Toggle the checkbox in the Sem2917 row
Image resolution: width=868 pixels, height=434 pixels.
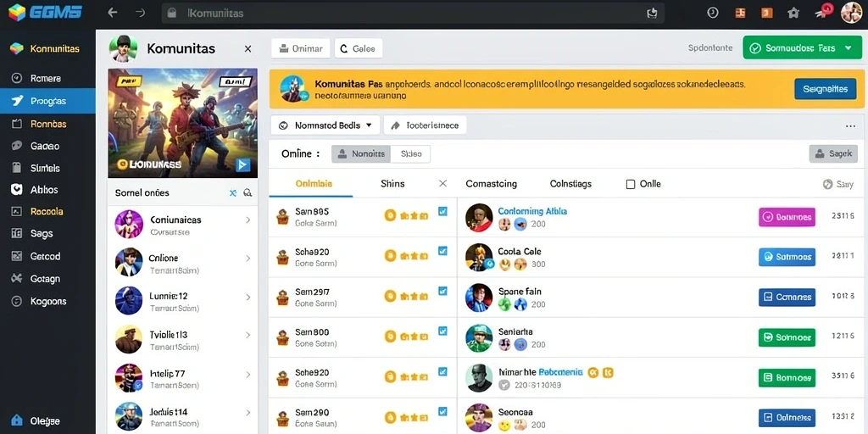(442, 291)
